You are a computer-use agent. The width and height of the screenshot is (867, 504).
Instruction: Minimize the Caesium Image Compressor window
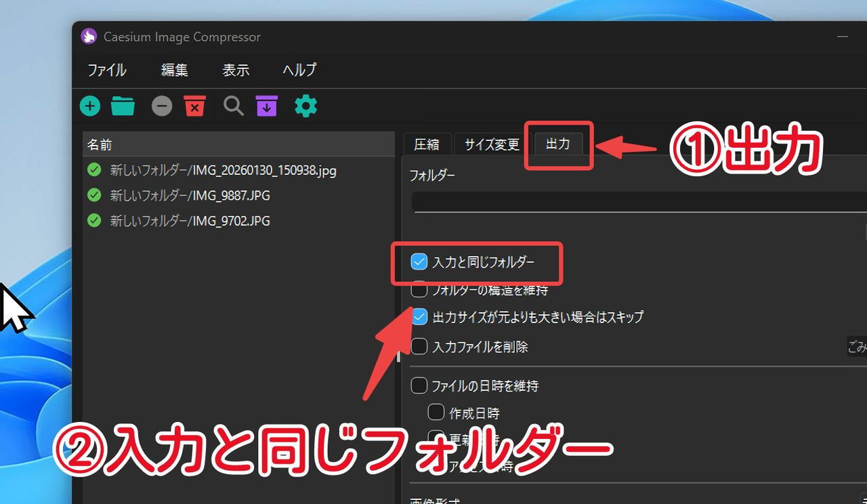tap(843, 37)
